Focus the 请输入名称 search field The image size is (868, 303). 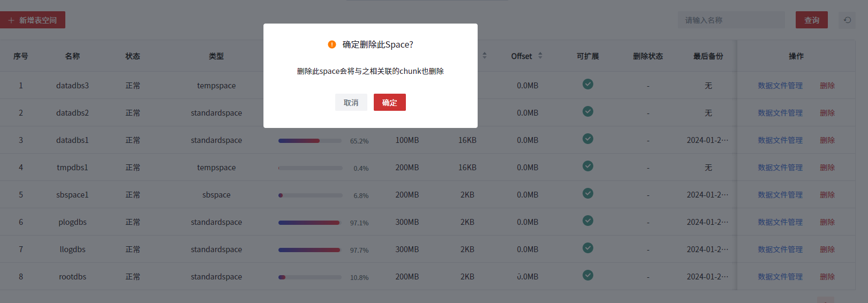[731, 20]
